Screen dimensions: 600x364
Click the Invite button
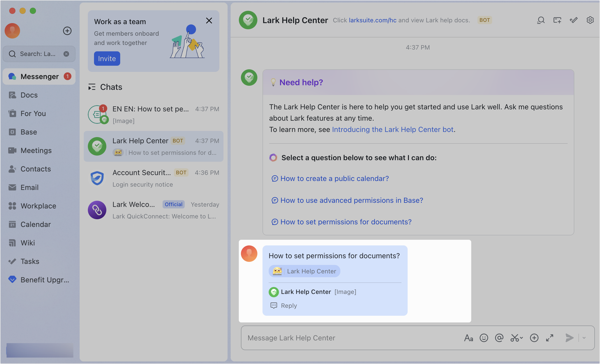pos(107,59)
